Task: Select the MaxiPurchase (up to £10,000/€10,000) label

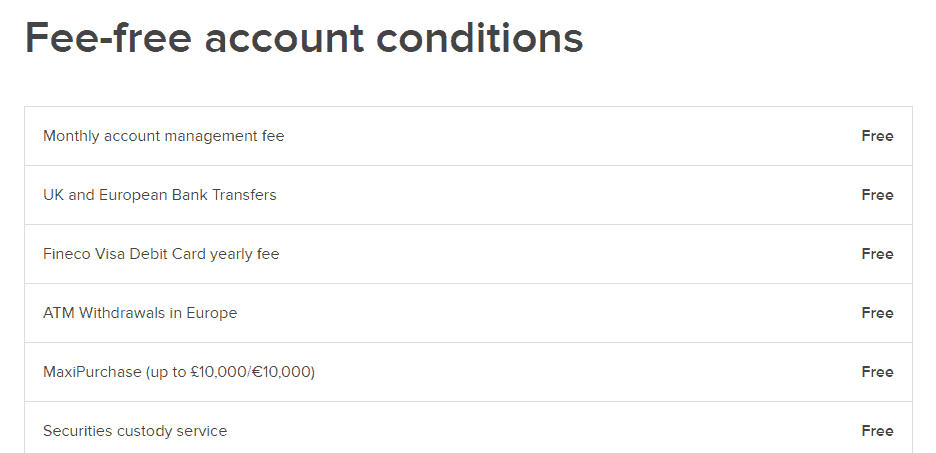Action: click(179, 372)
